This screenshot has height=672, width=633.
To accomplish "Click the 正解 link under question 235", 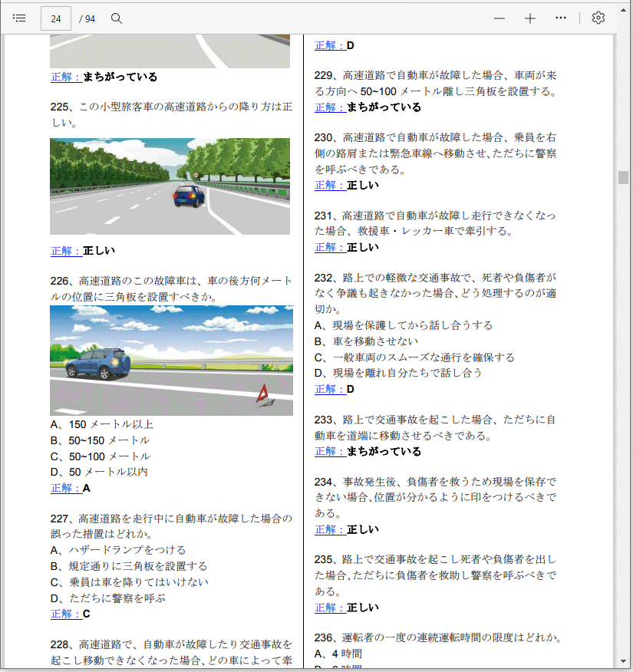I will [330, 608].
